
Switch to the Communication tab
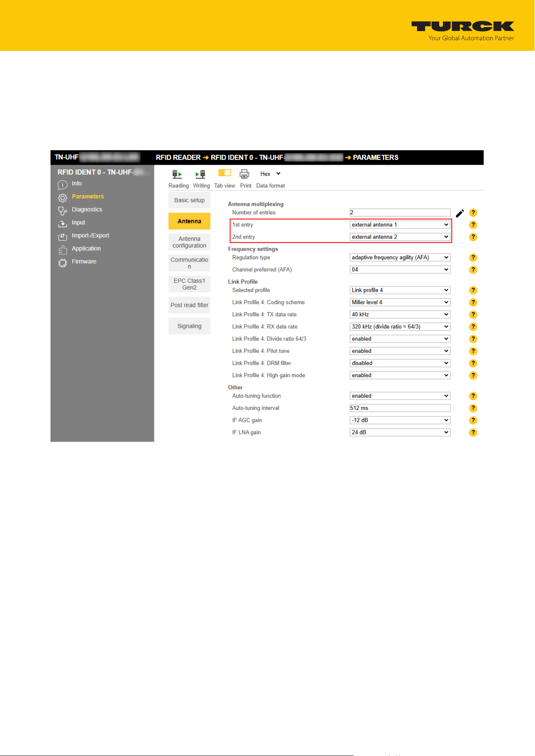coord(190,263)
